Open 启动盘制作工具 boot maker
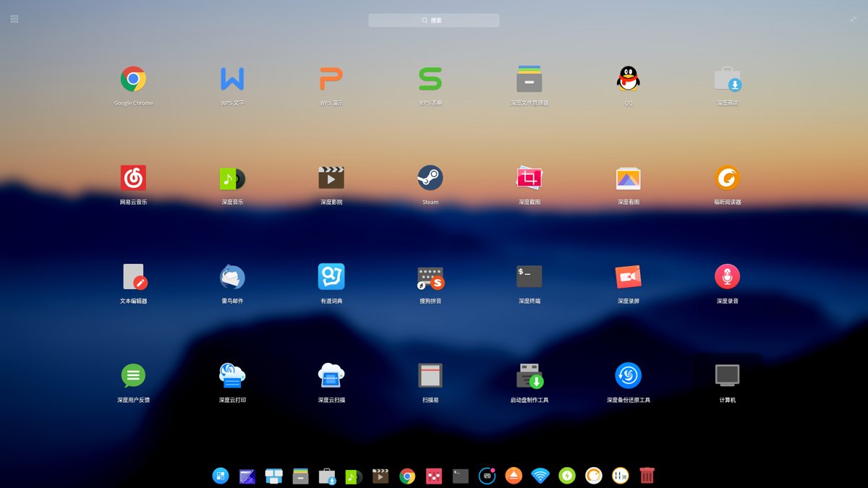 (x=529, y=376)
